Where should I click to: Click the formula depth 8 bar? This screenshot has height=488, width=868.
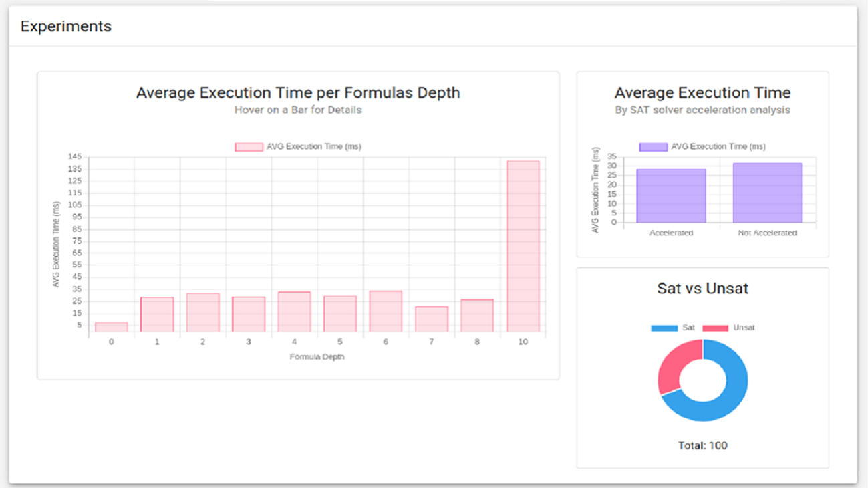[477, 316]
